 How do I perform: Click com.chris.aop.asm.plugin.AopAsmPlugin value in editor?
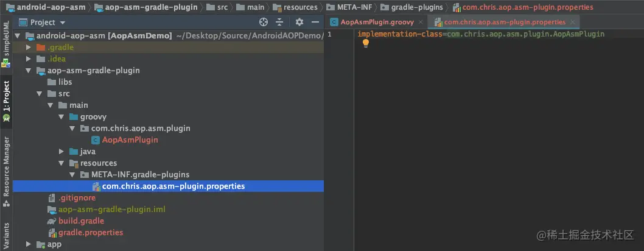pos(525,34)
